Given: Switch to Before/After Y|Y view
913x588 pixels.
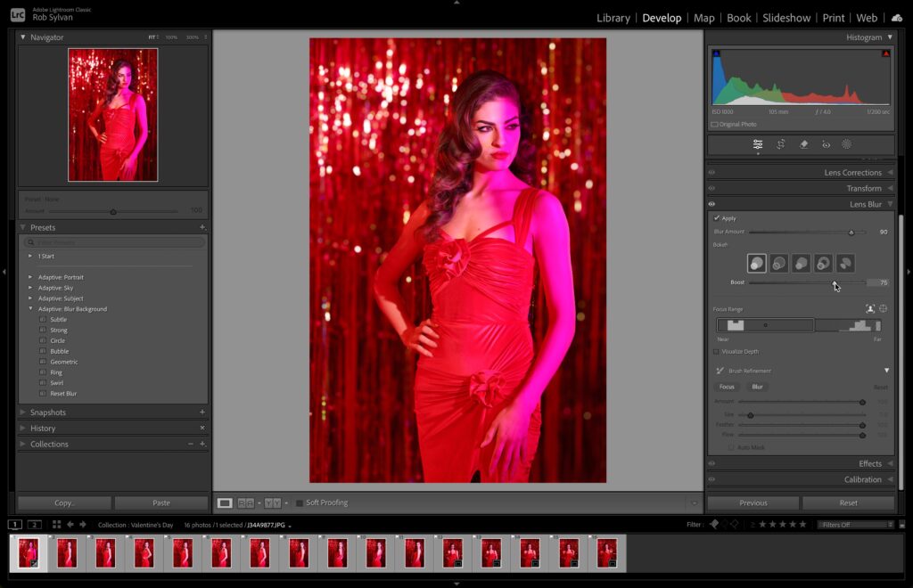Looking at the screenshot, I should click(273, 503).
